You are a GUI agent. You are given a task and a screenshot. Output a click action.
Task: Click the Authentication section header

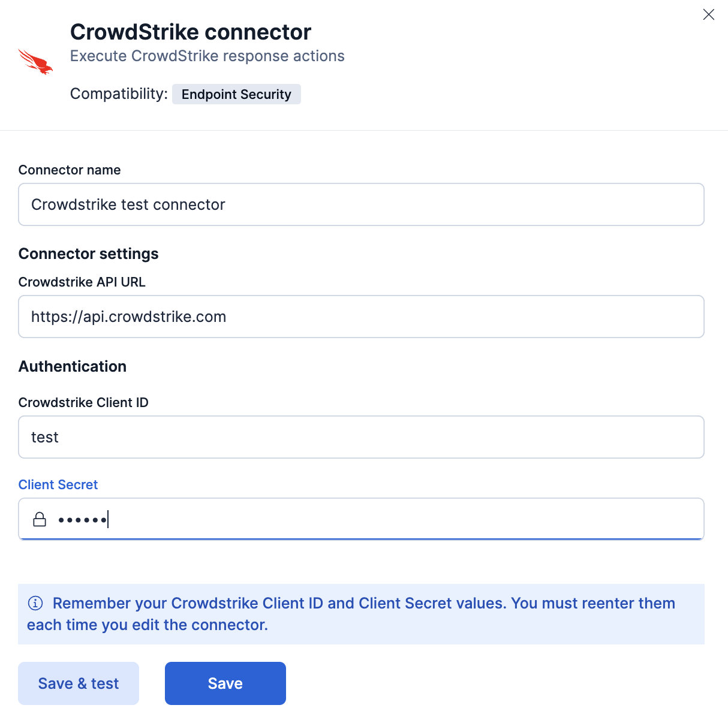tap(72, 366)
